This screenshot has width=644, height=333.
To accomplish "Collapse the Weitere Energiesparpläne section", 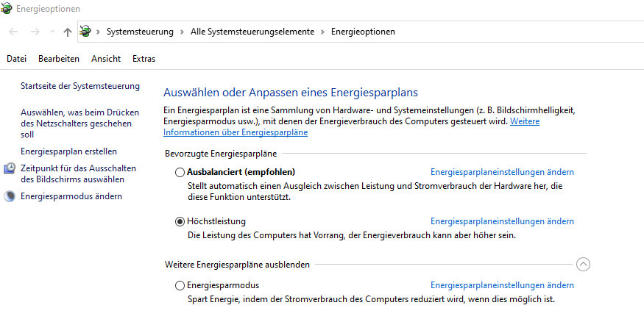I will point(583,265).
